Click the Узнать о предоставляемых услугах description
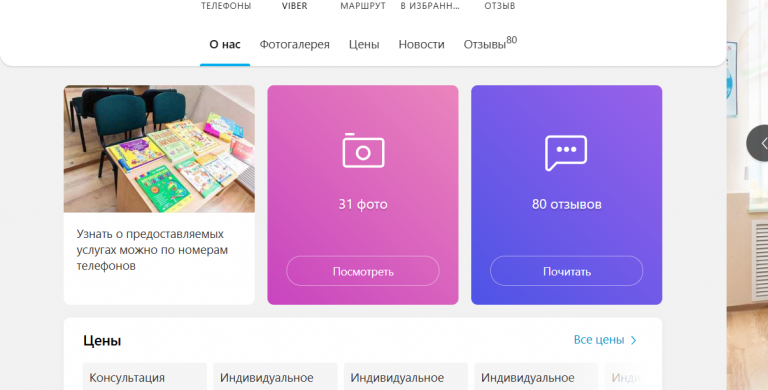The image size is (768, 390). pyautogui.click(x=152, y=250)
